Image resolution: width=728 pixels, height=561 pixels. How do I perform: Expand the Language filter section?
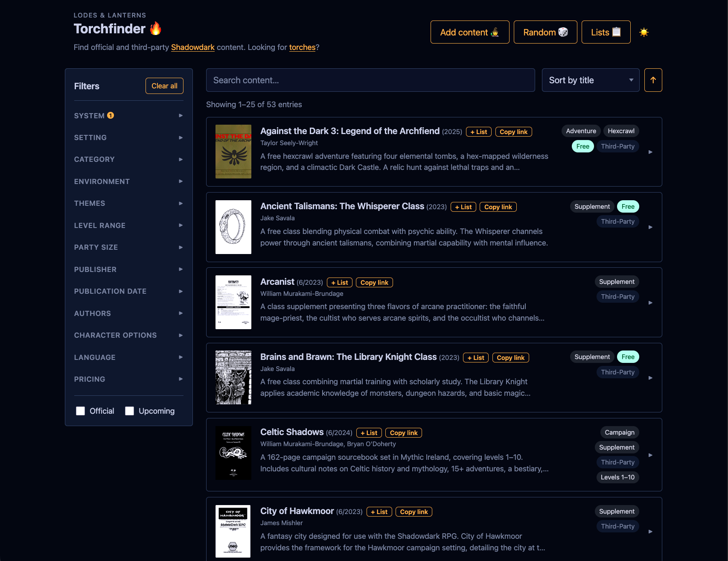pos(129,357)
